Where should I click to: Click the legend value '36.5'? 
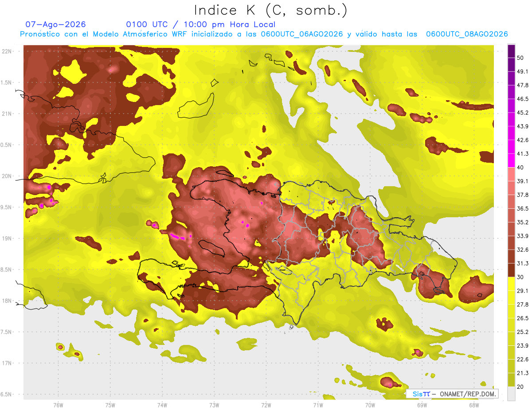pos(522,208)
